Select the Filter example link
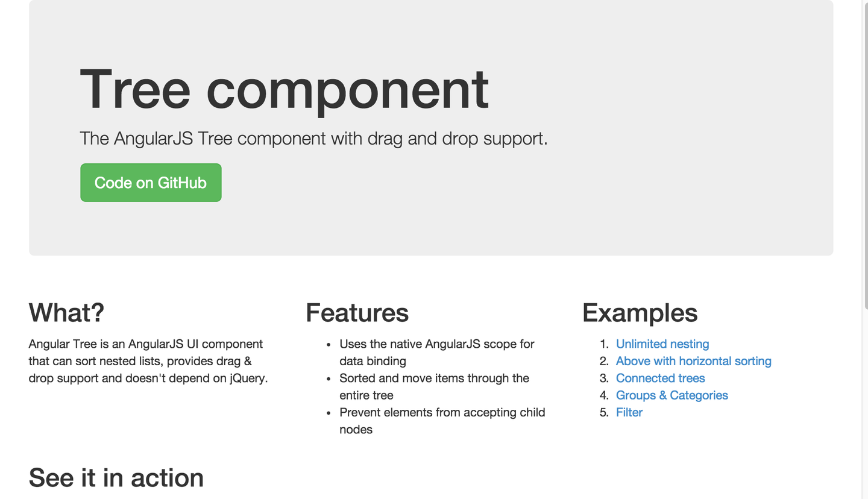This screenshot has height=499, width=868. (629, 413)
